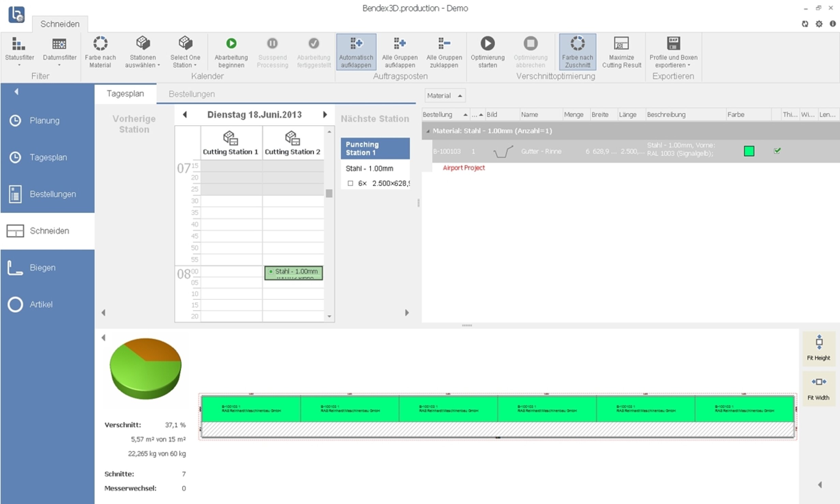Click the Fit Width icon

coord(819,382)
